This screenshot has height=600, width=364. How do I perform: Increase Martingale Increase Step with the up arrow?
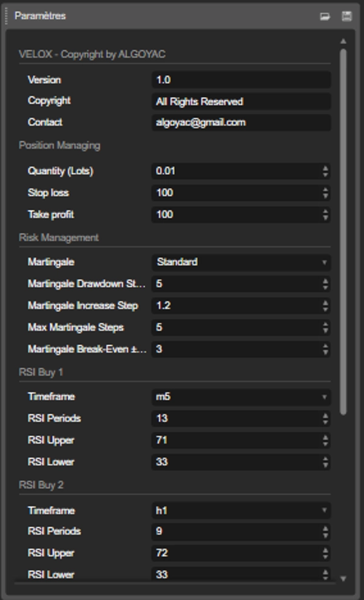click(326, 303)
